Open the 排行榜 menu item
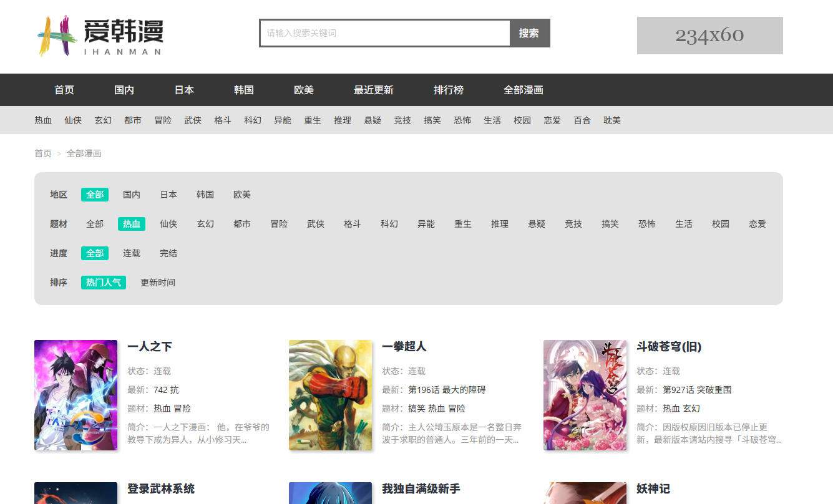The width and height of the screenshot is (833, 504). (449, 90)
